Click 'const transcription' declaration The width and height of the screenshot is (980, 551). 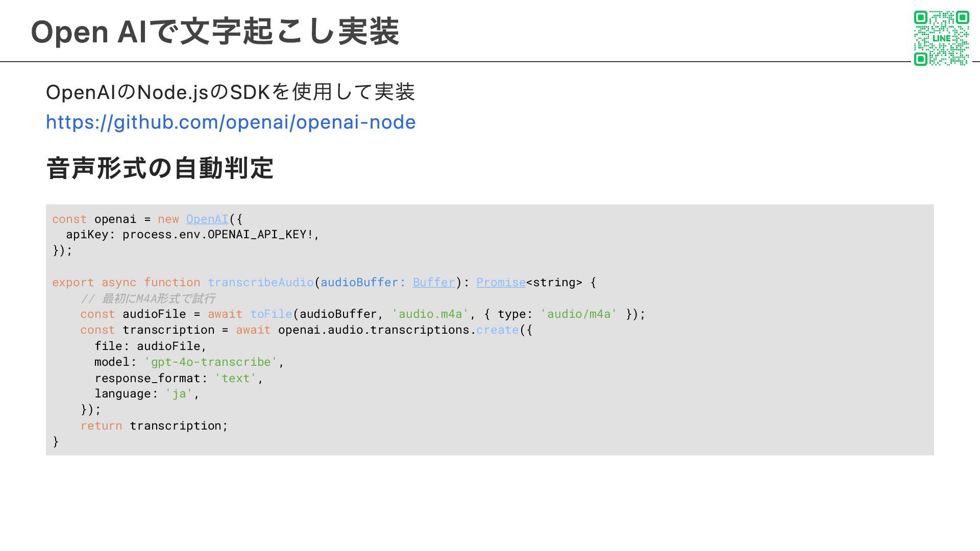[148, 330]
